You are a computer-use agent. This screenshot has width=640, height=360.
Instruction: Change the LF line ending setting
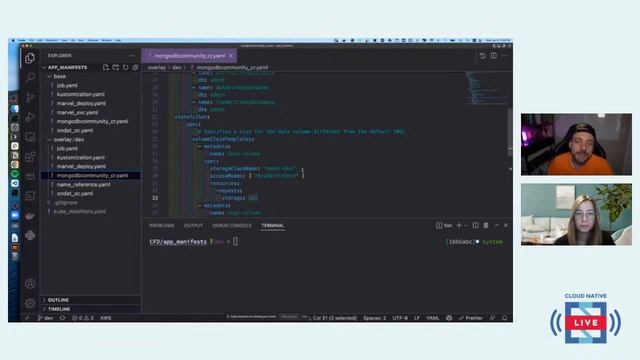[x=417, y=318]
